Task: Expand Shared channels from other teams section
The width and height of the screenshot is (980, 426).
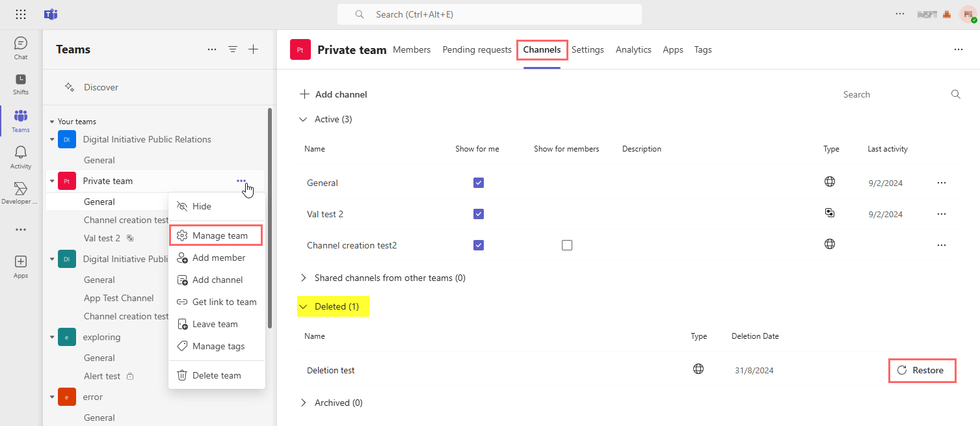Action: pos(303,278)
